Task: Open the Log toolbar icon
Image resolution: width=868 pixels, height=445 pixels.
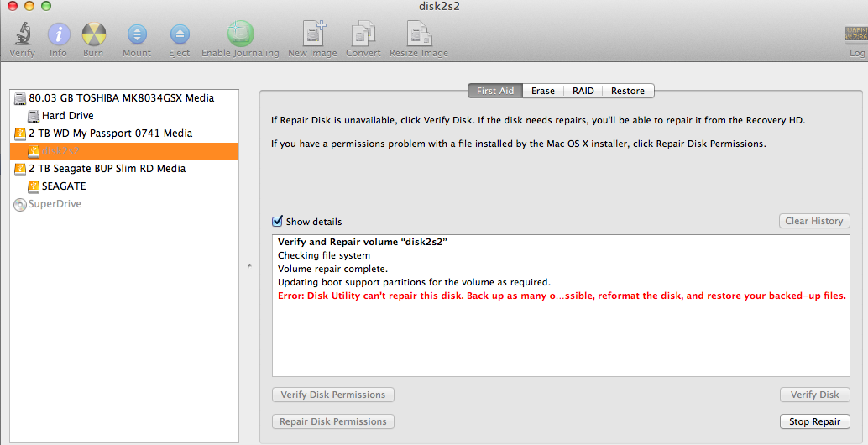Action: (x=856, y=34)
